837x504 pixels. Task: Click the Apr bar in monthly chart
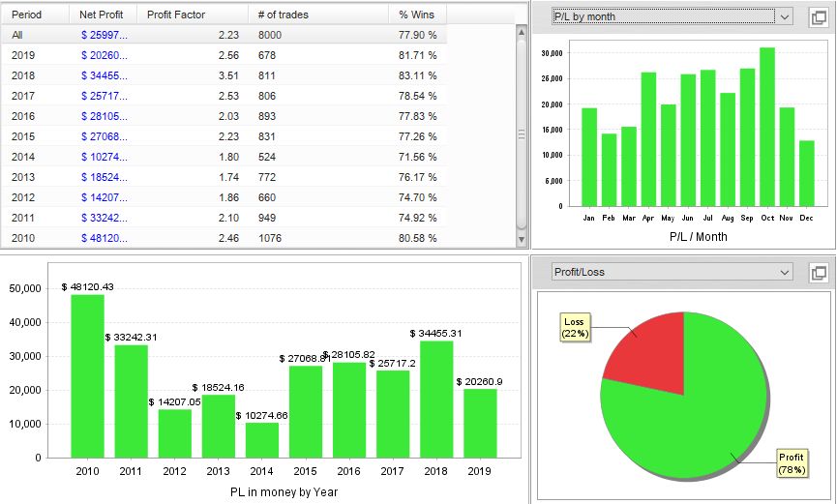pyautogui.click(x=648, y=139)
